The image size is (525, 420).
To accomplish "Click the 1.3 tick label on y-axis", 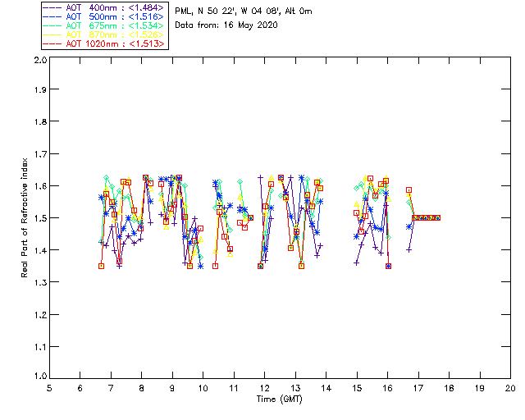I will [39, 281].
